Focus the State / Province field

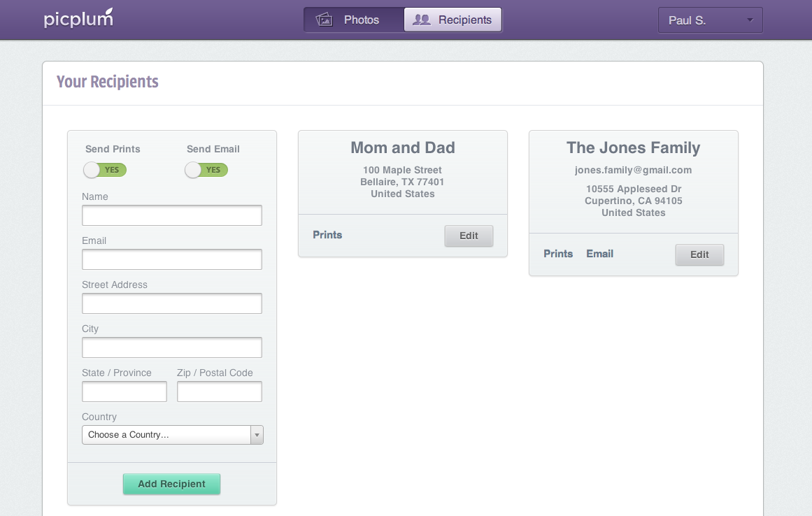click(x=124, y=392)
